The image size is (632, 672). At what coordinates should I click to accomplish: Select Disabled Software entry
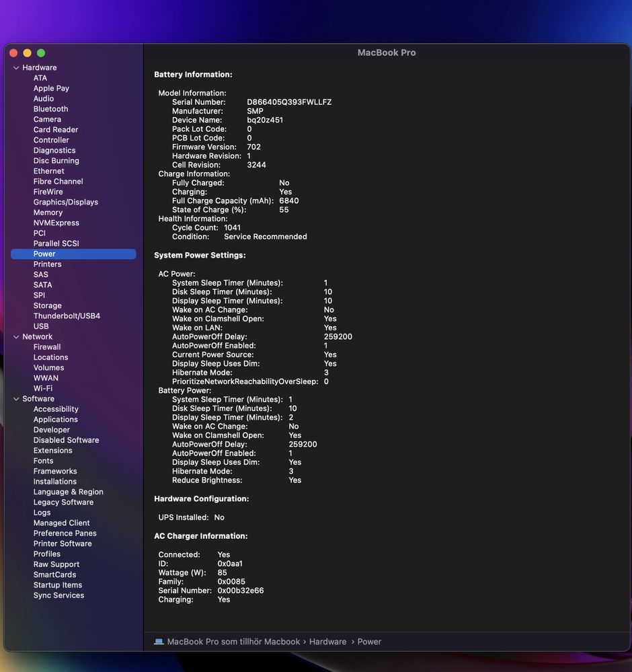(66, 440)
